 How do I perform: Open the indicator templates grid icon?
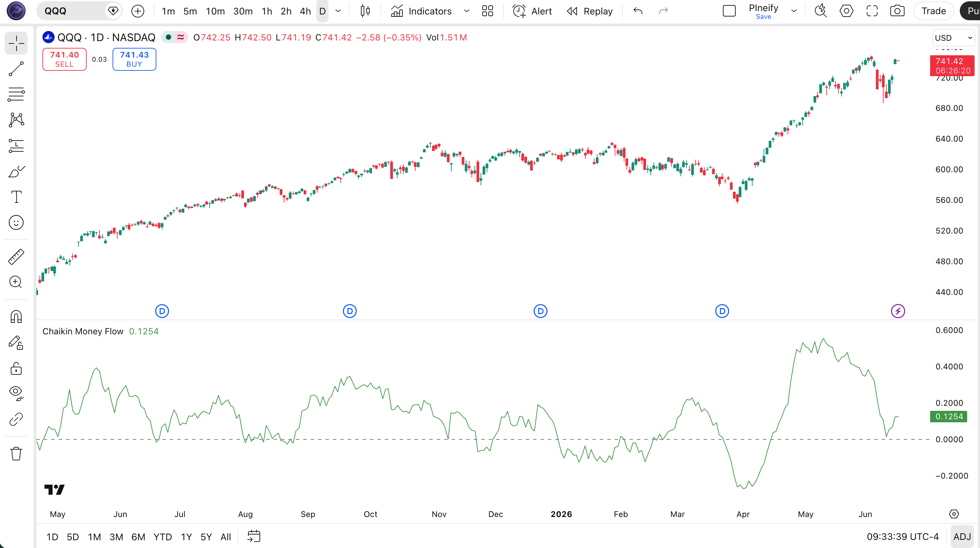click(487, 11)
